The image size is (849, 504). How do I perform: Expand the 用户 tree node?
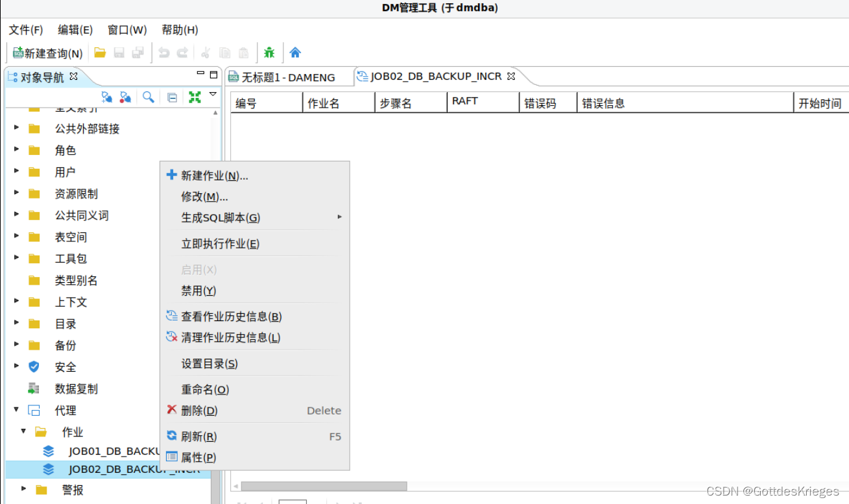16,171
